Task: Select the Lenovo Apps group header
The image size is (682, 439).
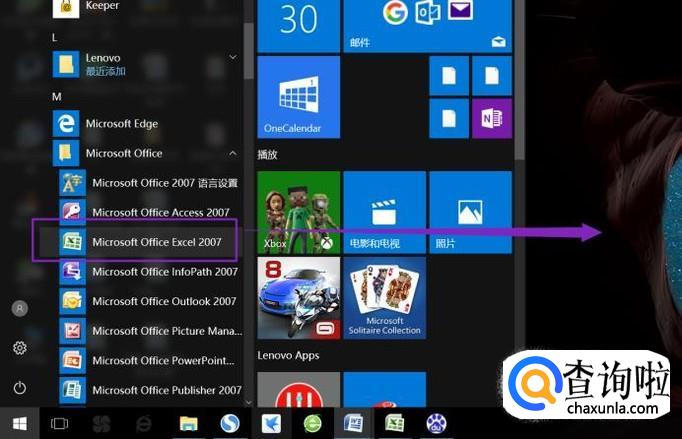Action: [x=288, y=355]
